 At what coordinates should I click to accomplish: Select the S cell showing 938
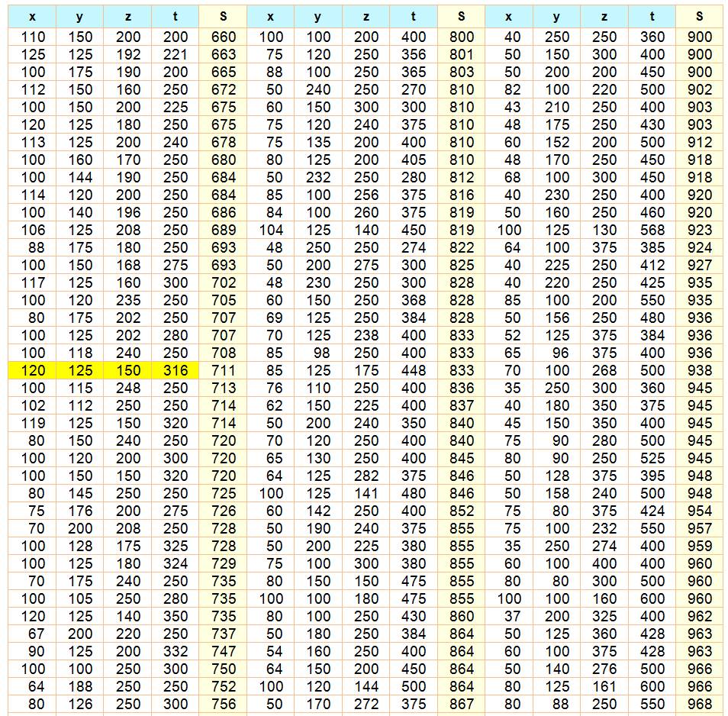700,370
